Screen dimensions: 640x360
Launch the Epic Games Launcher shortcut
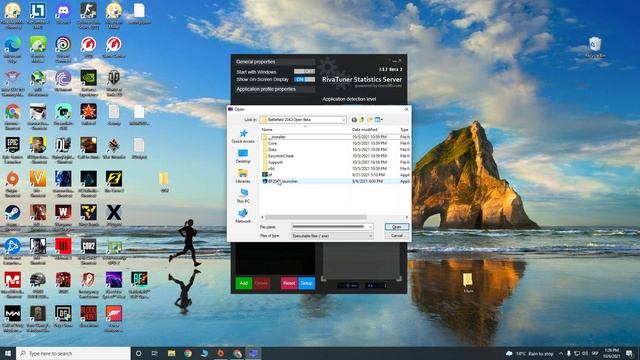point(13,149)
